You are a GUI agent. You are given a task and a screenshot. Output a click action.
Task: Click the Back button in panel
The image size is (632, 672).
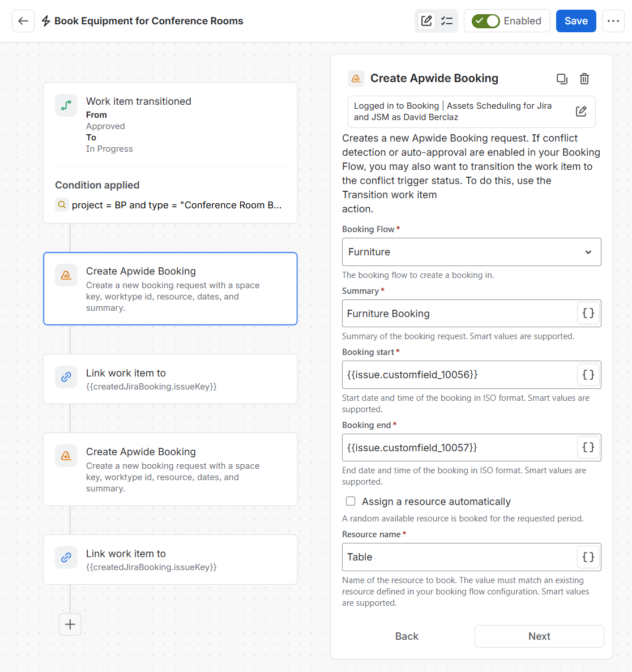[x=407, y=636]
